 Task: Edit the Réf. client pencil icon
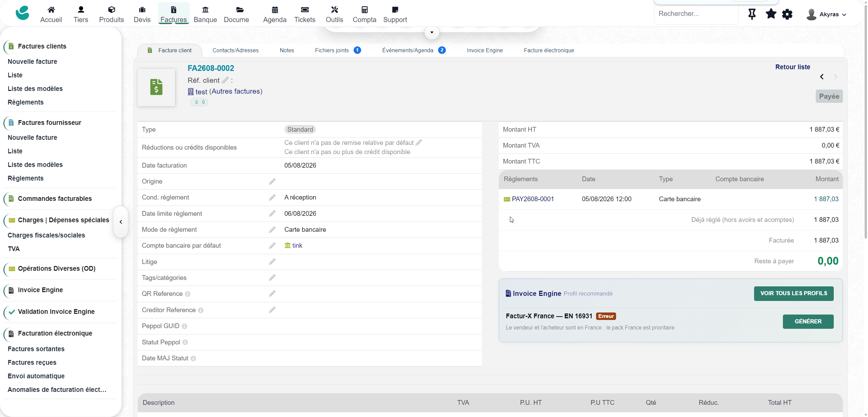pos(225,80)
